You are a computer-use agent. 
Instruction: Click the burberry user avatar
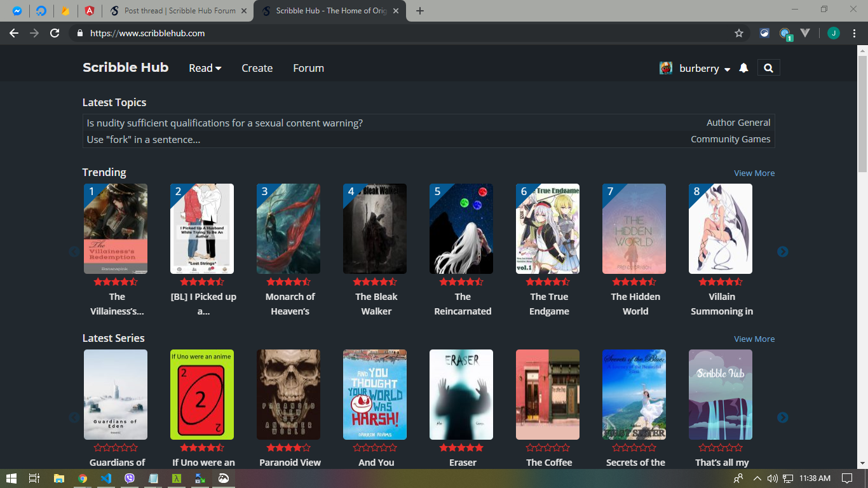click(666, 68)
